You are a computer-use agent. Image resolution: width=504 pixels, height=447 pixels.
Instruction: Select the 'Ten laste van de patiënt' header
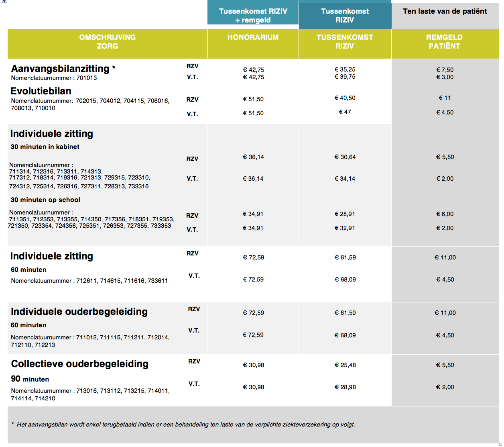tap(445, 12)
